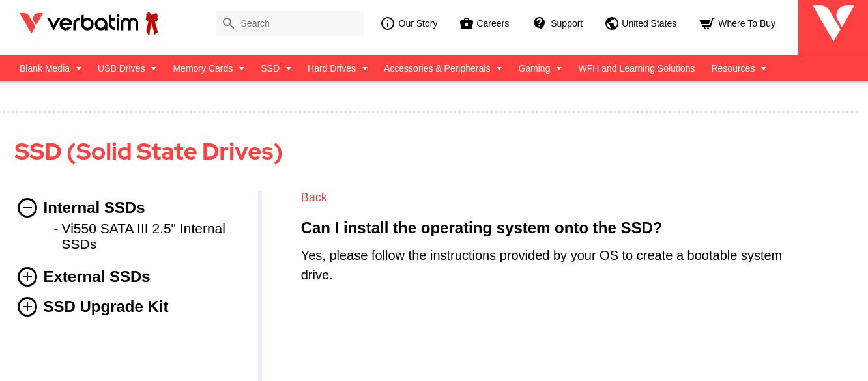The height and width of the screenshot is (381, 868).
Task: Open the Accessories & Peripherals dropdown arrow
Action: point(499,68)
